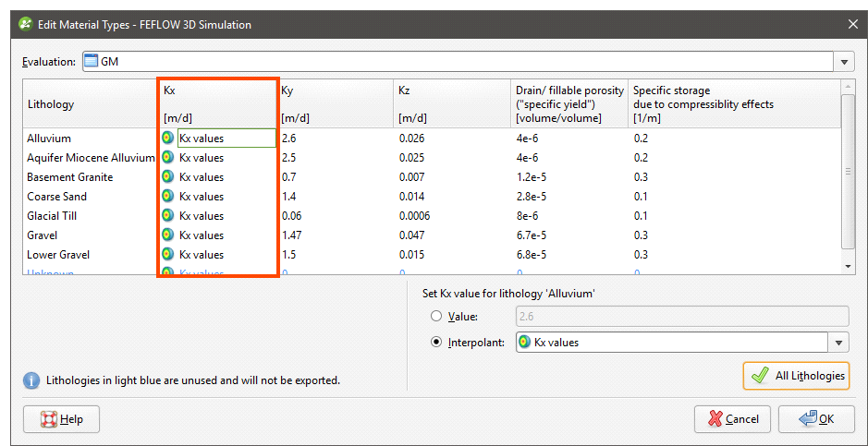Open the Evaluation dropdown list
The image size is (868, 446).
point(845,62)
